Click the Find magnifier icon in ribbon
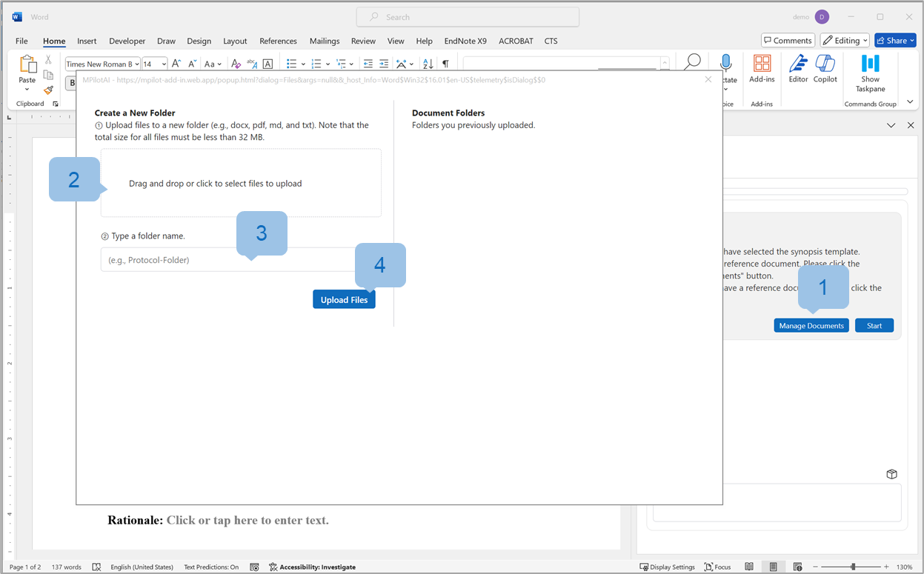Screen dimensions: 924x574 tap(692, 62)
